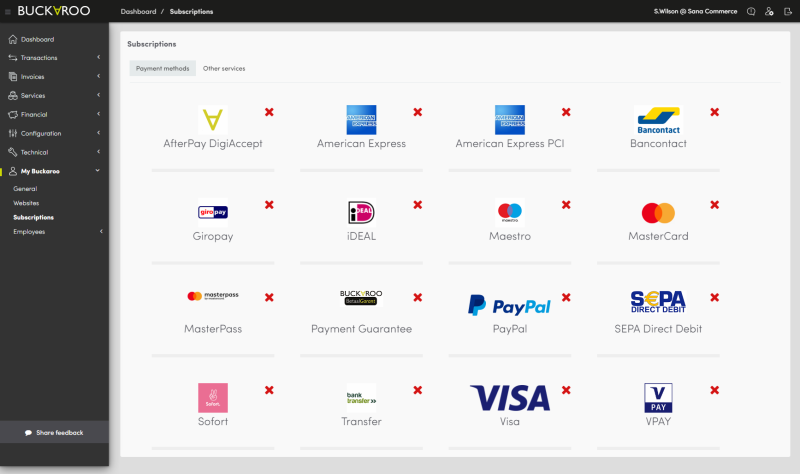Toggle red X next to AfterPay DigiAccept
This screenshot has height=474, width=800.
269,112
